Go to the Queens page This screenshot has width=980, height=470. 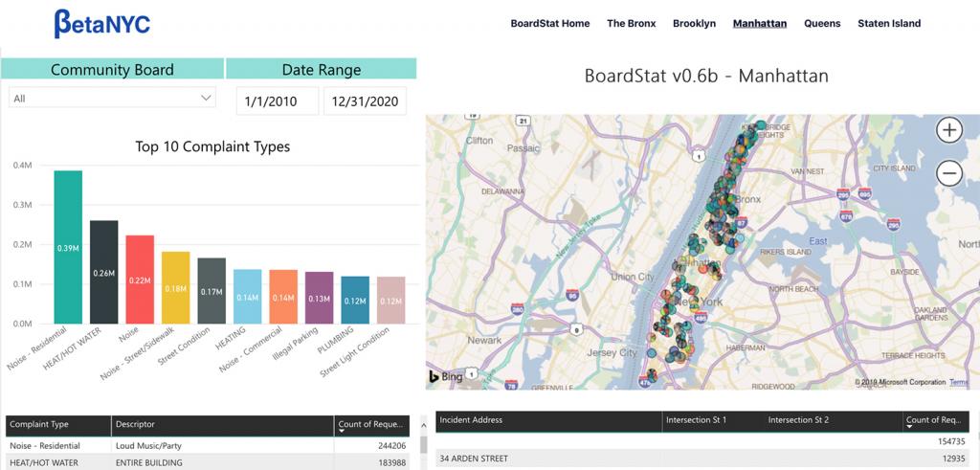tap(822, 23)
